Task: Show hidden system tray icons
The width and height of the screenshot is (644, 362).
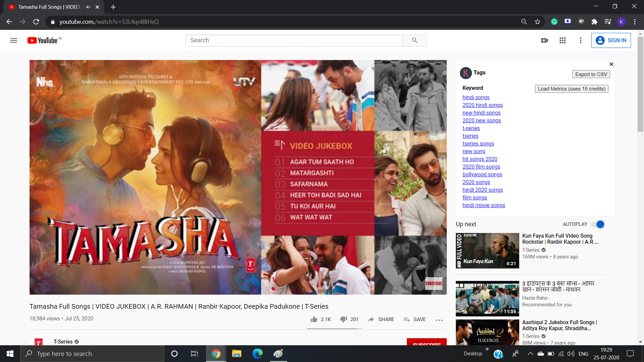Action: coord(530,354)
